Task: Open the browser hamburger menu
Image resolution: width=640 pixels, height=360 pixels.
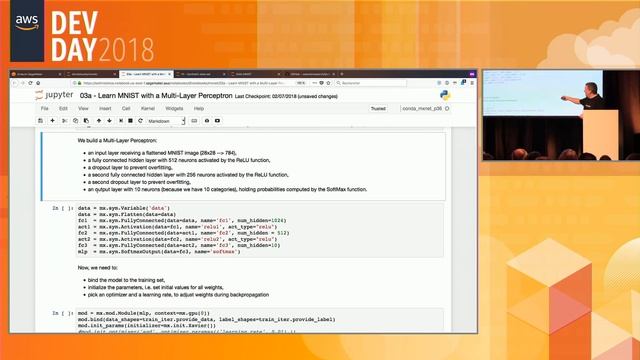Action: click(x=472, y=83)
